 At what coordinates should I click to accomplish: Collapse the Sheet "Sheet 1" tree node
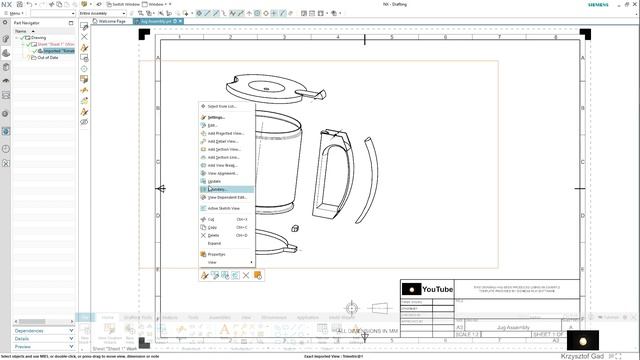(x=23, y=44)
